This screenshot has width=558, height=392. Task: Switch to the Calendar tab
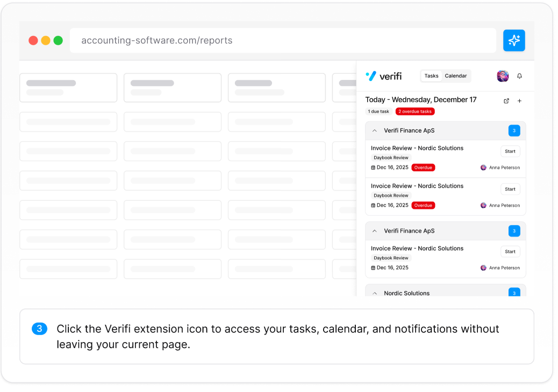click(x=456, y=76)
